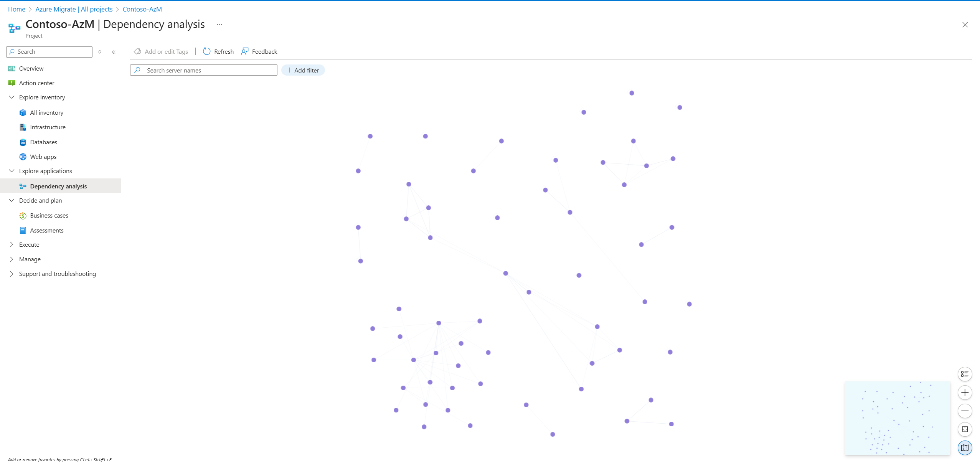The width and height of the screenshot is (980, 462).
Task: Open the Web apps inventory item
Action: point(43,157)
